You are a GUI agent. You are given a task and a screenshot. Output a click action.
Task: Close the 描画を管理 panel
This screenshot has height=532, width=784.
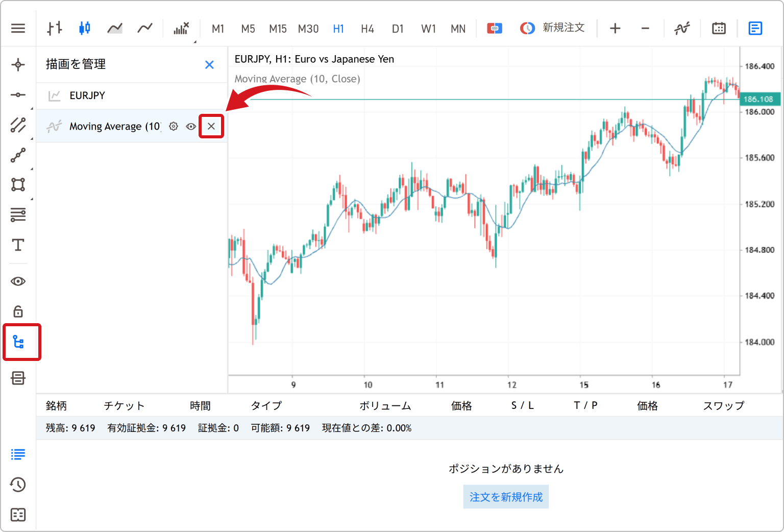(209, 65)
